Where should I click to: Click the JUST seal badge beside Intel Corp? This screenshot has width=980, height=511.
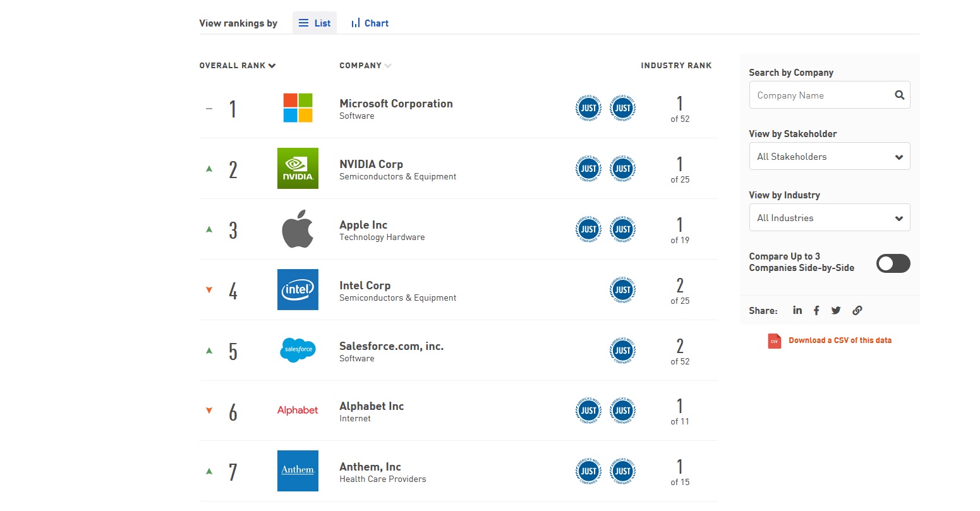(622, 289)
